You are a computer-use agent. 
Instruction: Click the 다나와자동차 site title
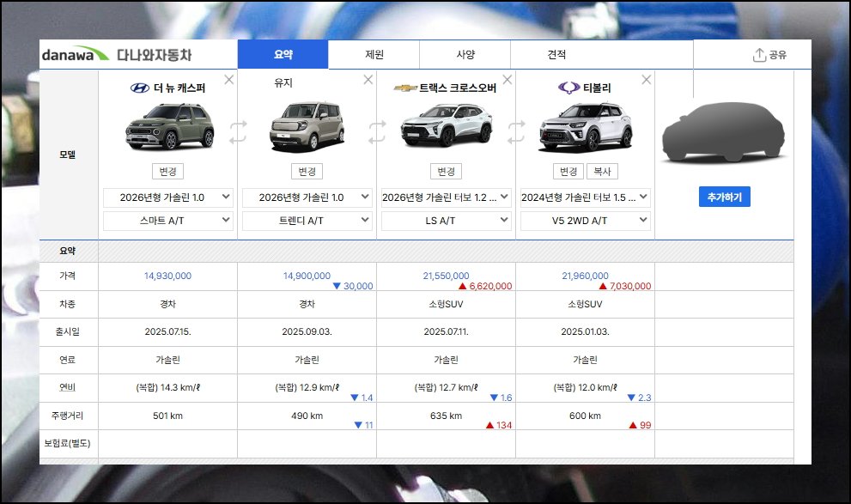pyautogui.click(x=154, y=55)
